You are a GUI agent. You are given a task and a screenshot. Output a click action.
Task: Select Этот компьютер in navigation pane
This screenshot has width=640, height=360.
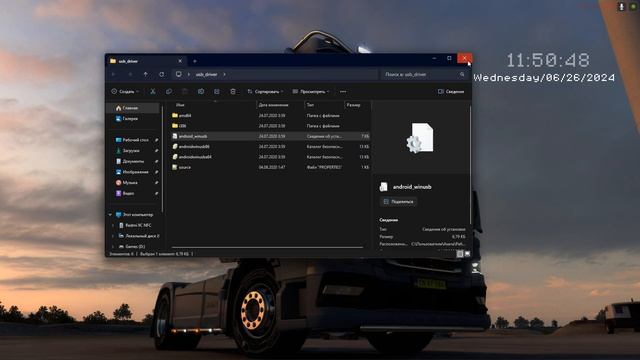(x=134, y=214)
